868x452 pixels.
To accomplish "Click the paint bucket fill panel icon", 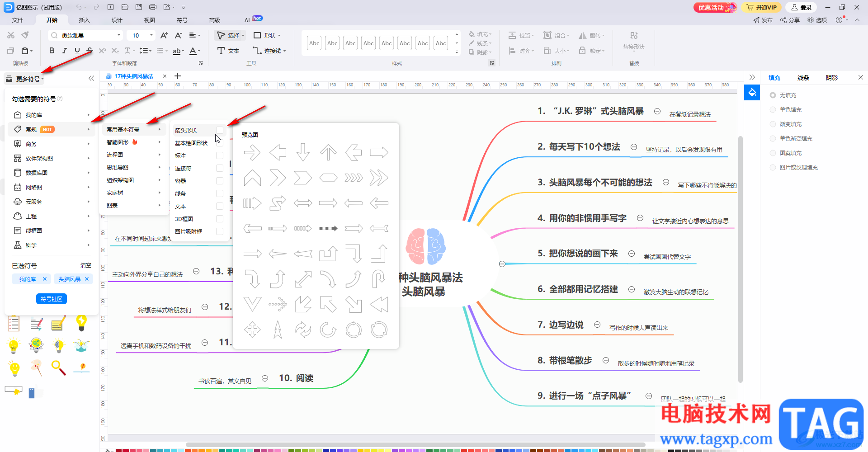I will point(752,93).
